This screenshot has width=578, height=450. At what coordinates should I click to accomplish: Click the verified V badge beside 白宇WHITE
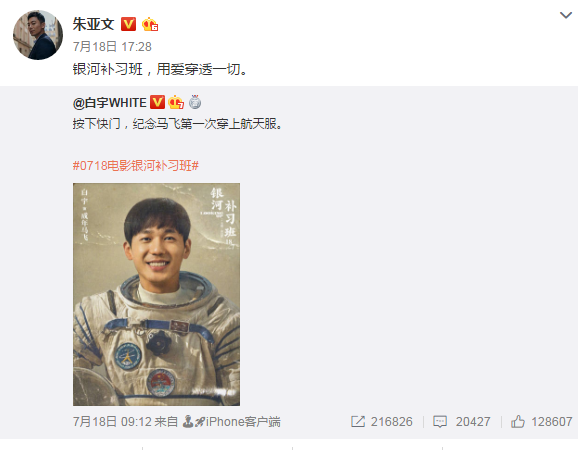157,102
